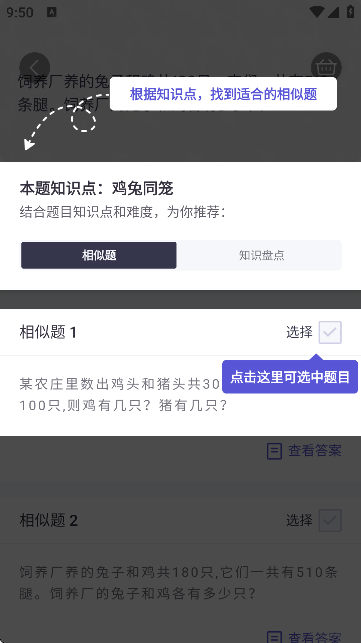
Task: Open the 相似题 2 question text
Action: point(178,583)
